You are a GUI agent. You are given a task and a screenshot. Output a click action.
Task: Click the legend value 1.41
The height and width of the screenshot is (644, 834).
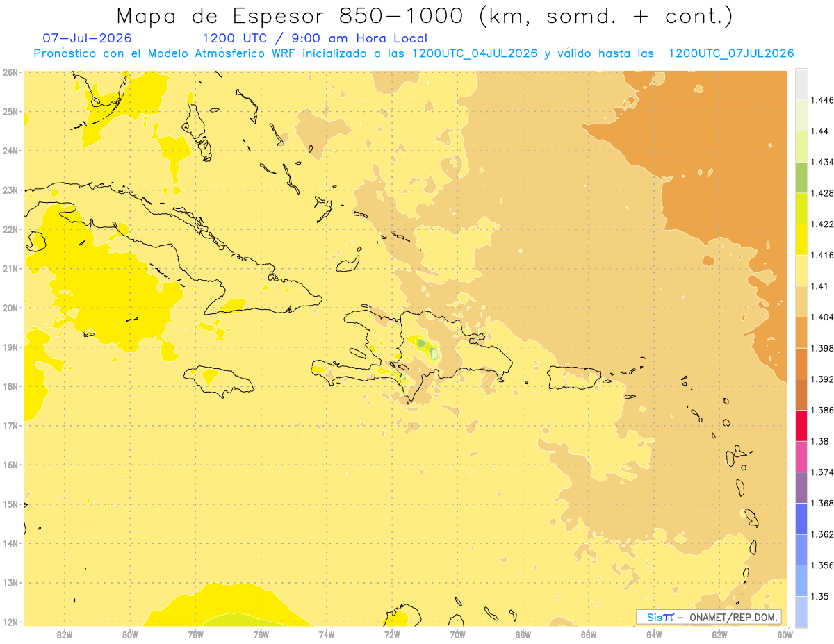pyautogui.click(x=821, y=286)
